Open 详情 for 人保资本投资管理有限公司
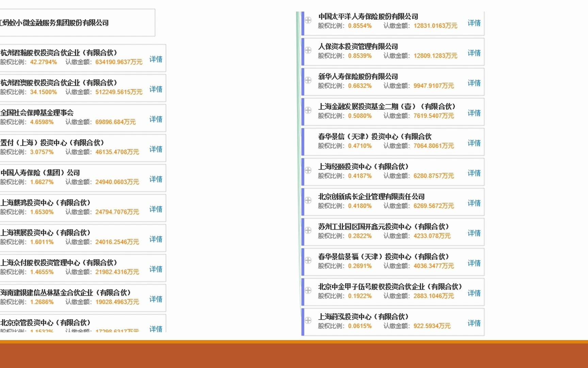Image resolution: width=588 pixels, height=368 pixels. [474, 53]
